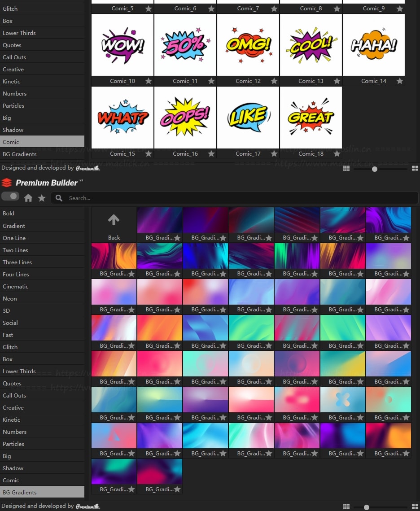Toggle favorite star for Comic_8

[337, 9]
